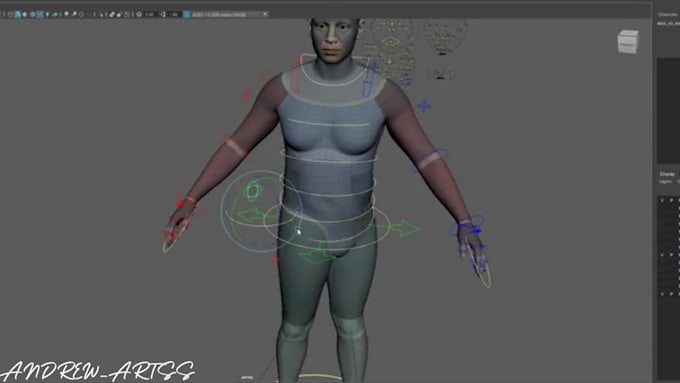Toggle P playback box of first layer
Viewport: 680px width, 383px height.
tap(671, 200)
